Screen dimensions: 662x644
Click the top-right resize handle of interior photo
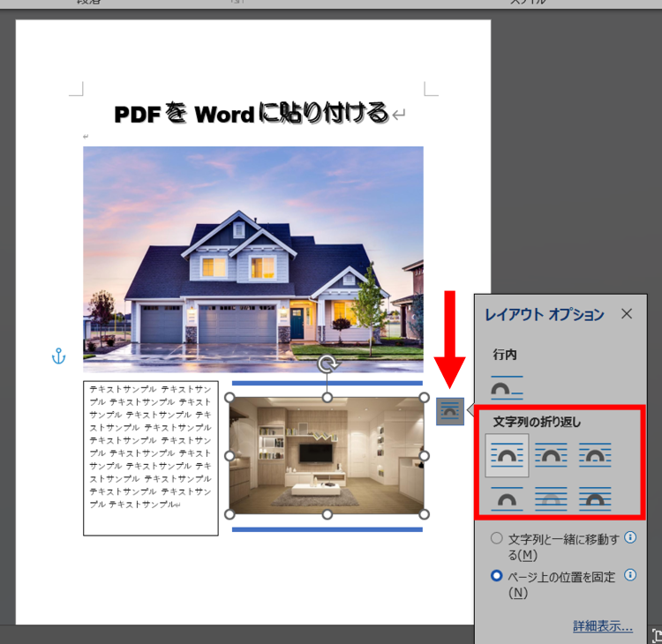coord(425,398)
